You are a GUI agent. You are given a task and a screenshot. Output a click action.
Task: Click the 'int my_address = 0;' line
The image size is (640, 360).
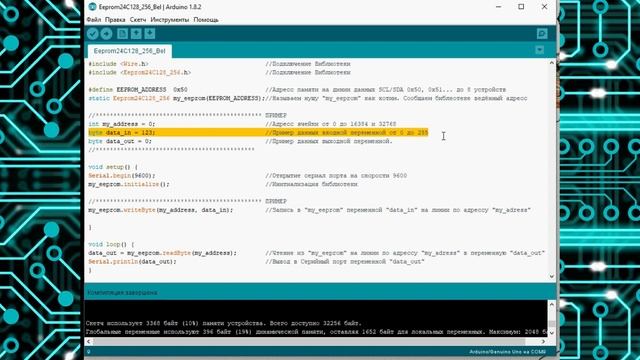point(122,124)
